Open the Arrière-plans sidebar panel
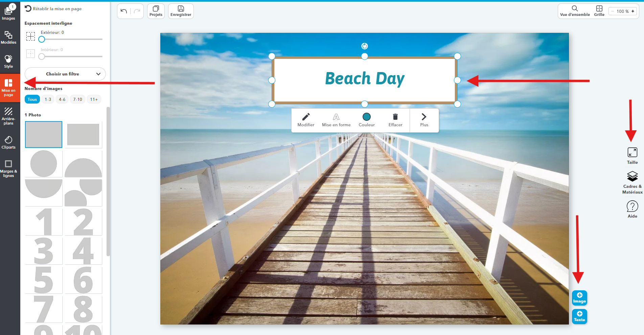Viewport: 644px width, 335px height. pos(8,116)
